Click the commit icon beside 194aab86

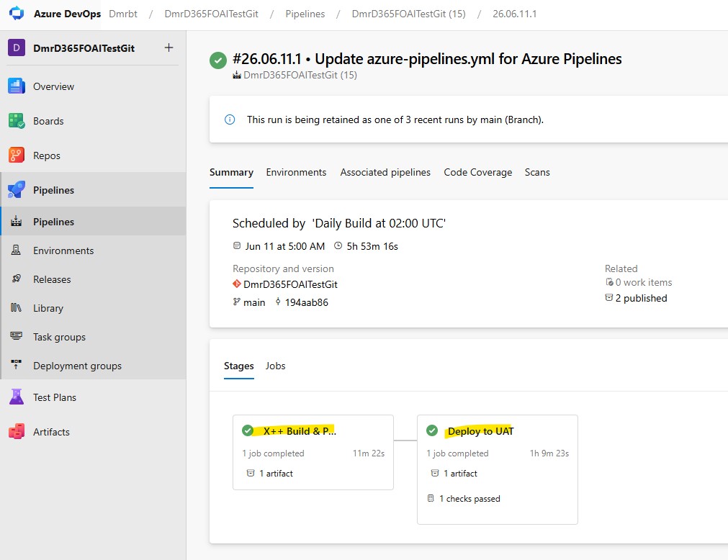(x=278, y=302)
